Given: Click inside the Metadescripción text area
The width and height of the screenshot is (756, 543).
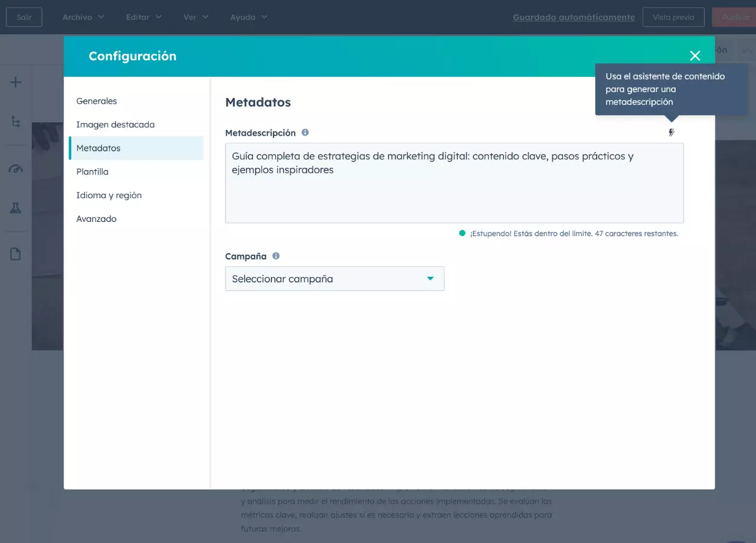Looking at the screenshot, I should click(x=454, y=183).
